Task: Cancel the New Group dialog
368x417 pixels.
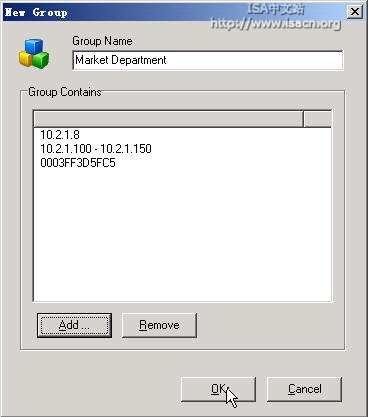Action: pos(304,389)
